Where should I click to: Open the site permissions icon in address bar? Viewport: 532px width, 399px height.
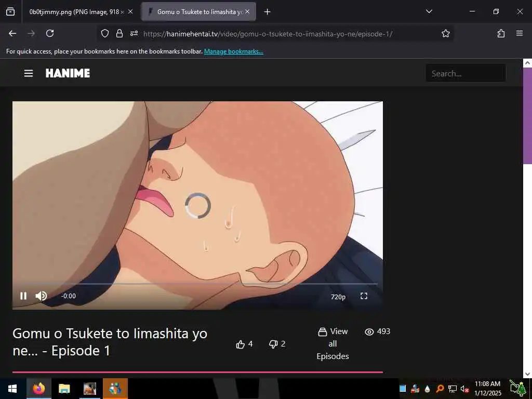[134, 33]
